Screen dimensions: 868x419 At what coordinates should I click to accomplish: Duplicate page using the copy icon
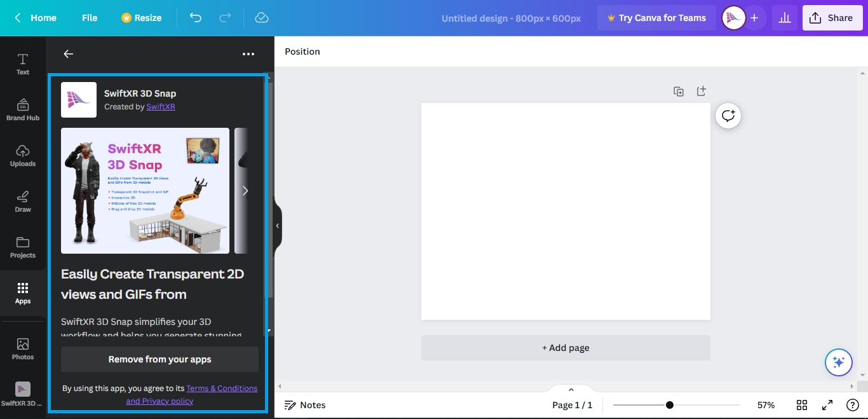pyautogui.click(x=679, y=92)
